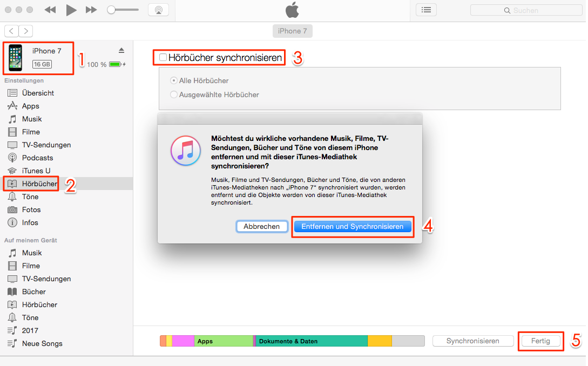This screenshot has width=588, height=366.
Task: Open the AirPlay output selector
Action: 158,10
